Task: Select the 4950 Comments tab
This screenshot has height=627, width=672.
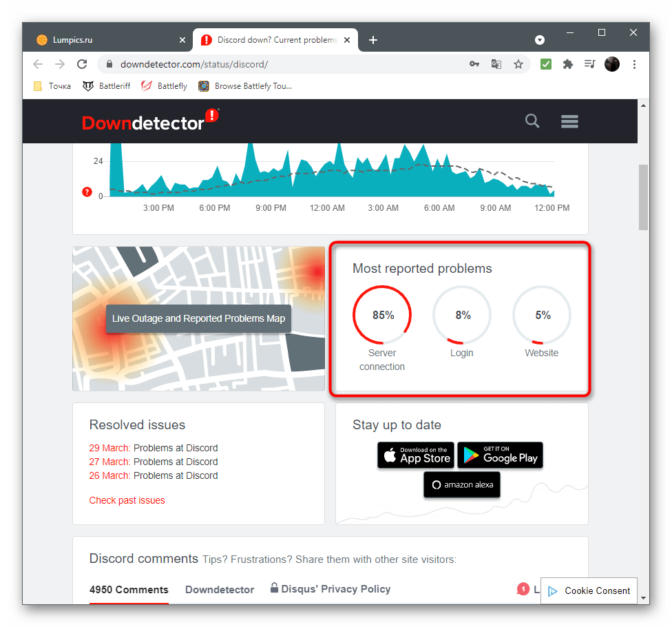Action: (129, 590)
